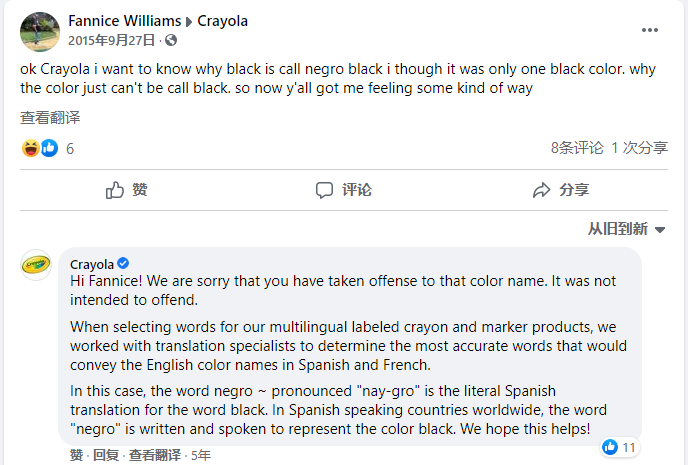
Task: Click the haha reaction emoji icon
Action: (x=30, y=148)
